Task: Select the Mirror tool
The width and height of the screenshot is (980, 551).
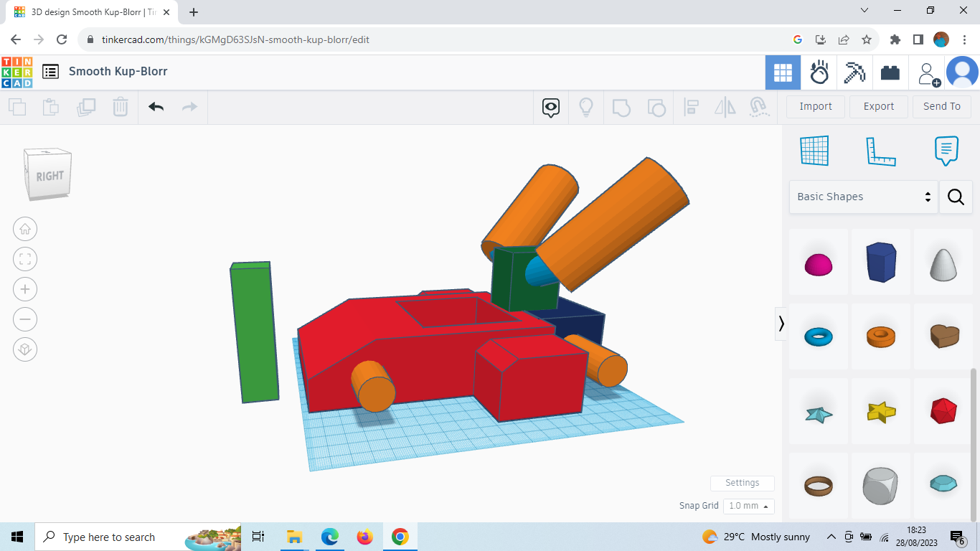Action: 725,106
